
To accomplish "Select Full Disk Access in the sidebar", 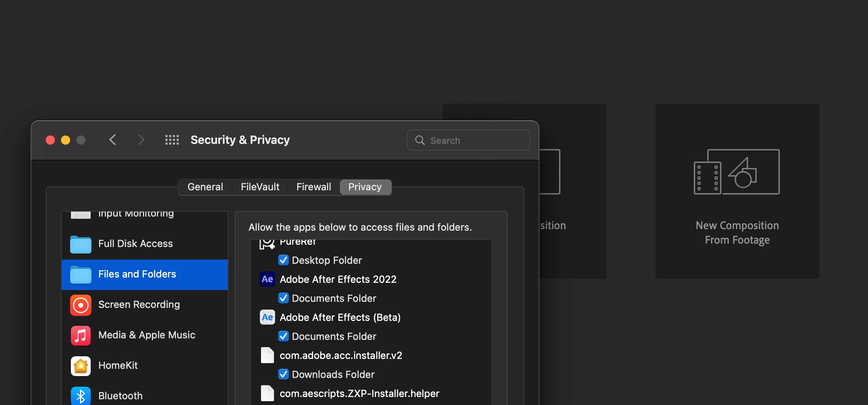I will (x=145, y=244).
